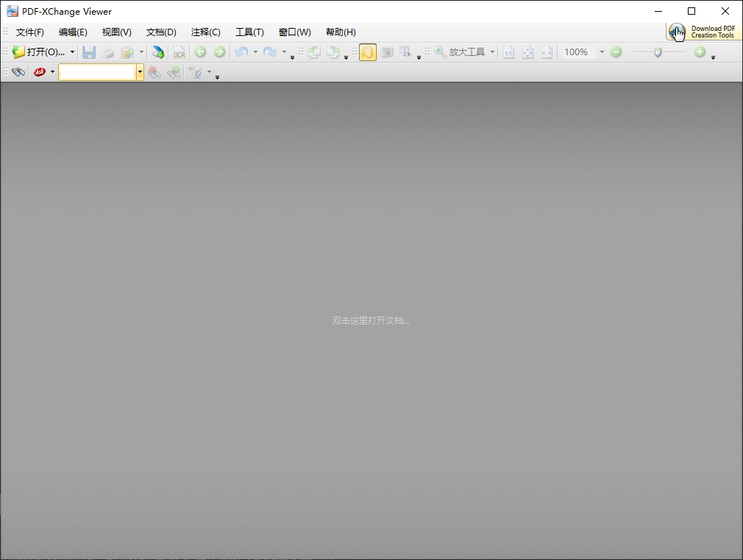
Task: Select the Hand tool
Action: tap(367, 52)
